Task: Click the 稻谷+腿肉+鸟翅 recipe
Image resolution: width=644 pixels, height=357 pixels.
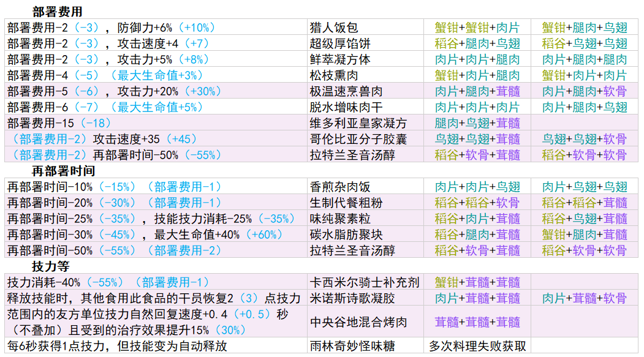Action: (x=477, y=43)
